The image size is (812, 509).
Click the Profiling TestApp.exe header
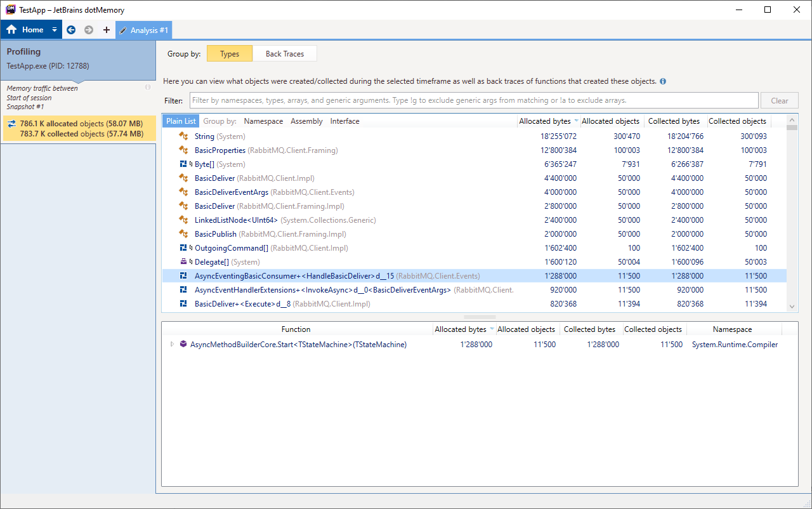pos(78,59)
